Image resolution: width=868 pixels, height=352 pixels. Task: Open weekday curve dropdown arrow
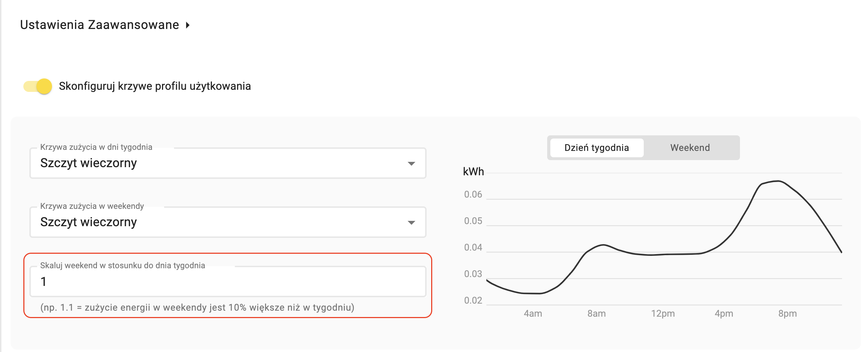click(411, 164)
